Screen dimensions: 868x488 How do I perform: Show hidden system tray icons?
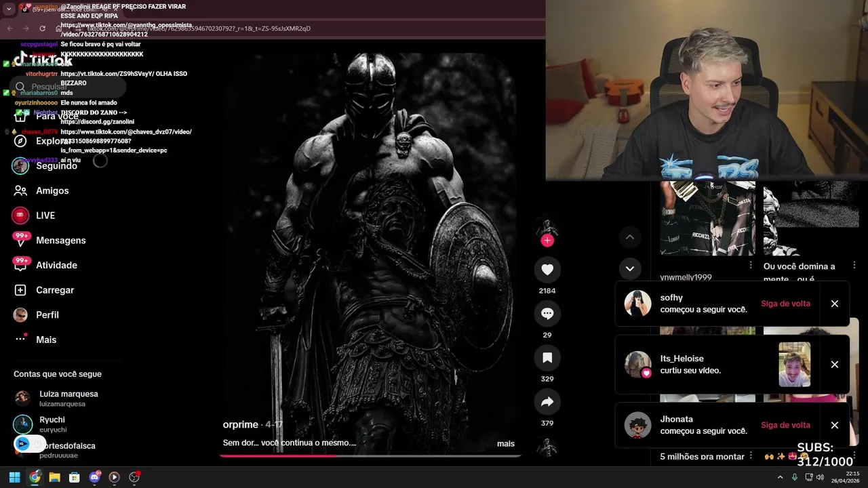click(x=780, y=477)
